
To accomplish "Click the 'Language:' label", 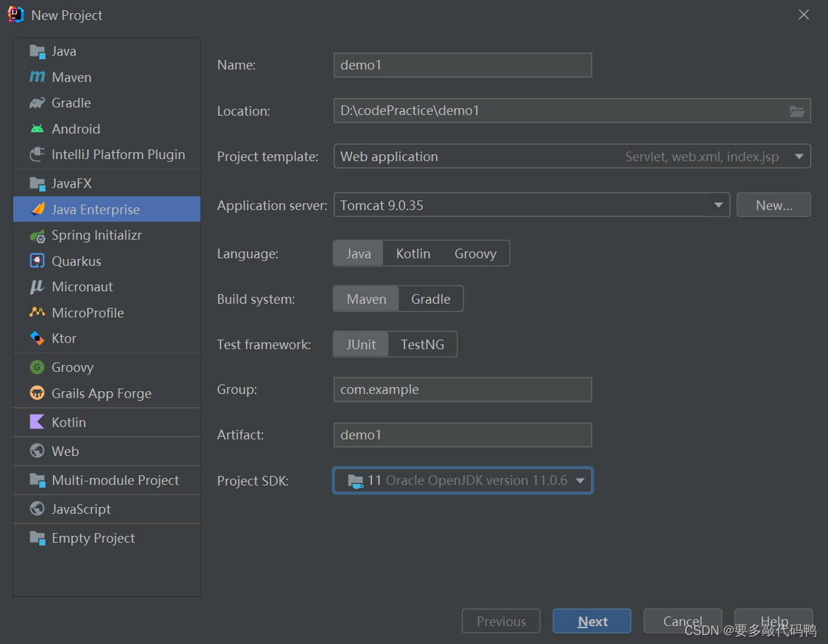I will pos(247,253).
